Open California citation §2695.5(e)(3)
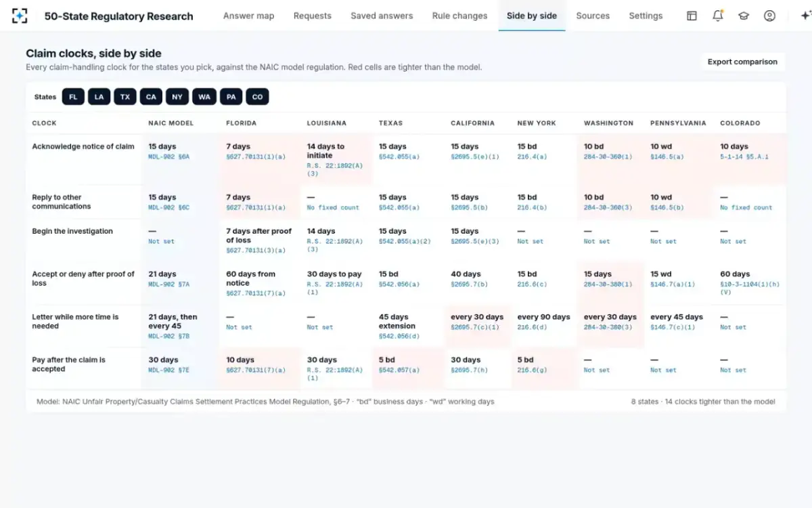This screenshot has width=812, height=508. pyautogui.click(x=475, y=241)
